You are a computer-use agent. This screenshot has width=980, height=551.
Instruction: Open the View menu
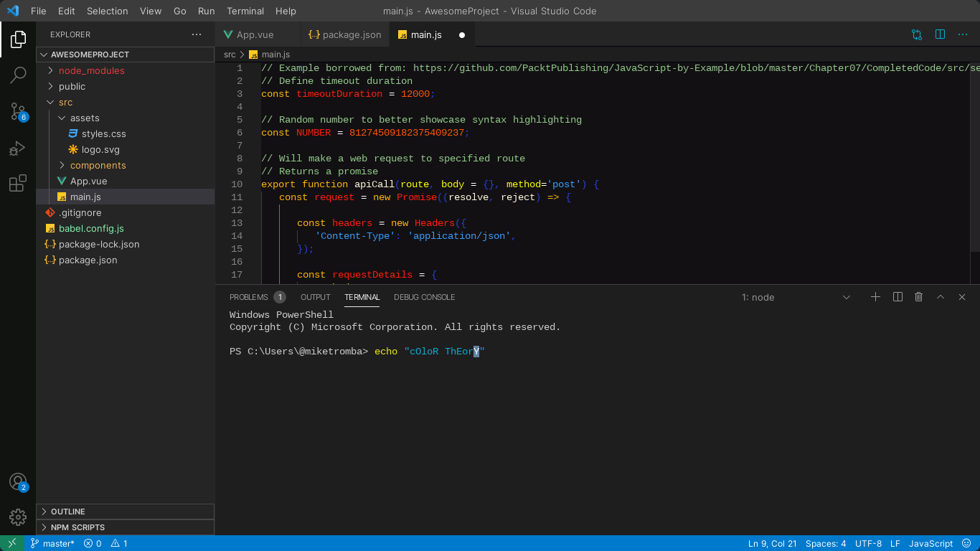click(x=151, y=11)
